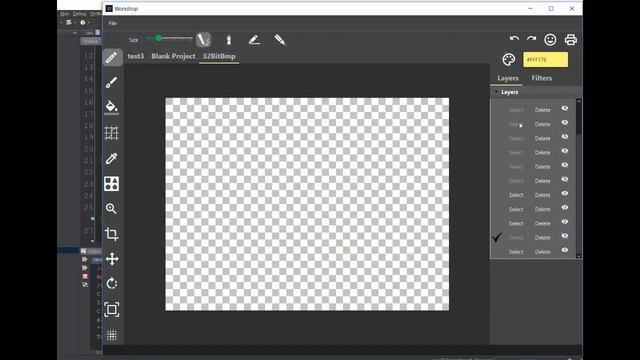Viewport: 640px width, 360px height.
Task: Click Delete on the first layer row
Action: click(x=542, y=110)
